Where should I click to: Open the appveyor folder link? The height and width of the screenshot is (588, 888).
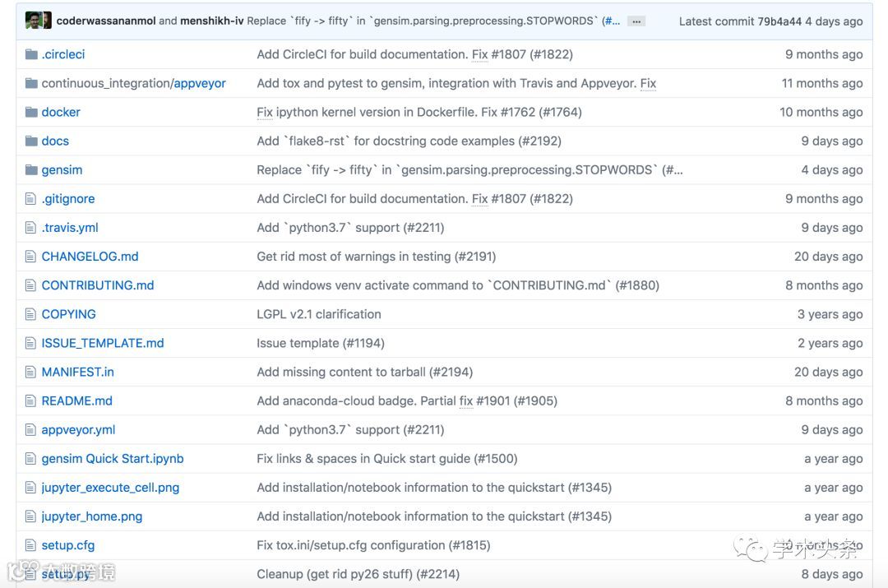200,83
